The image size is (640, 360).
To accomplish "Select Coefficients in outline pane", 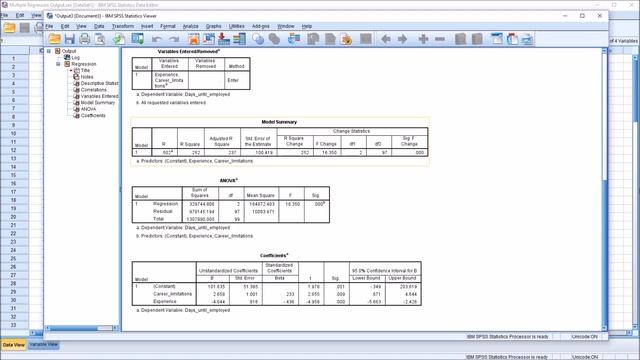I will click(93, 116).
